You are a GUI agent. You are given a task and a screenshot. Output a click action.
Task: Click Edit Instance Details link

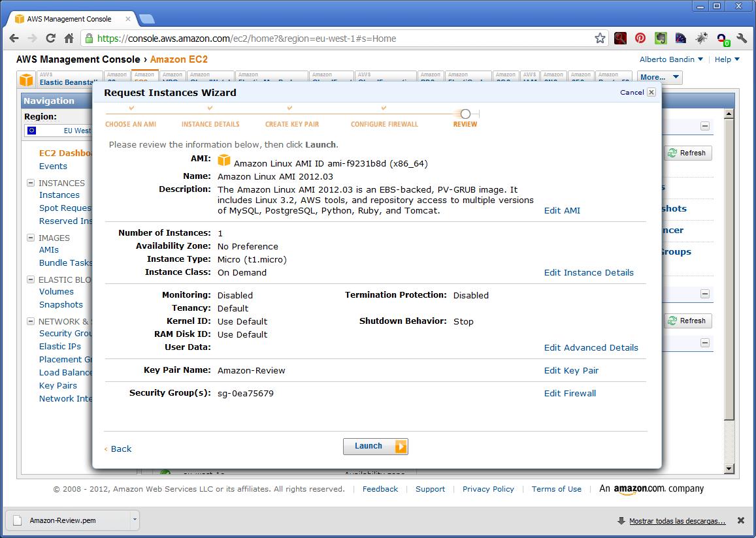point(589,273)
